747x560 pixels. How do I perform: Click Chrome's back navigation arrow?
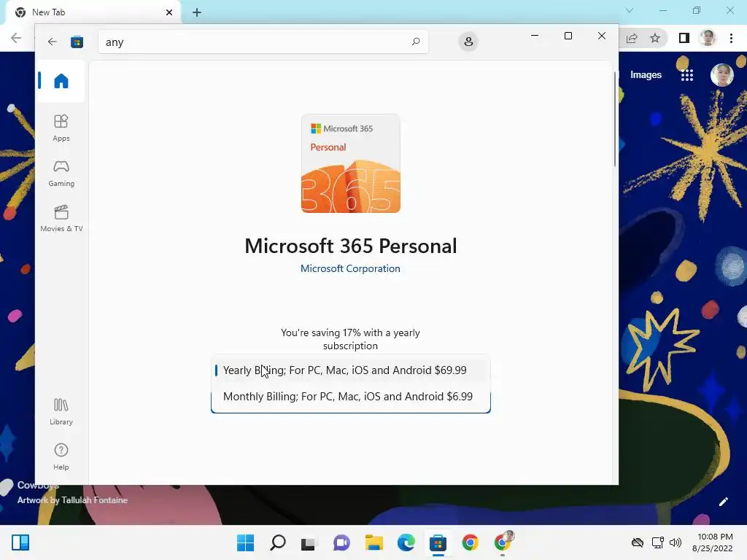point(16,38)
